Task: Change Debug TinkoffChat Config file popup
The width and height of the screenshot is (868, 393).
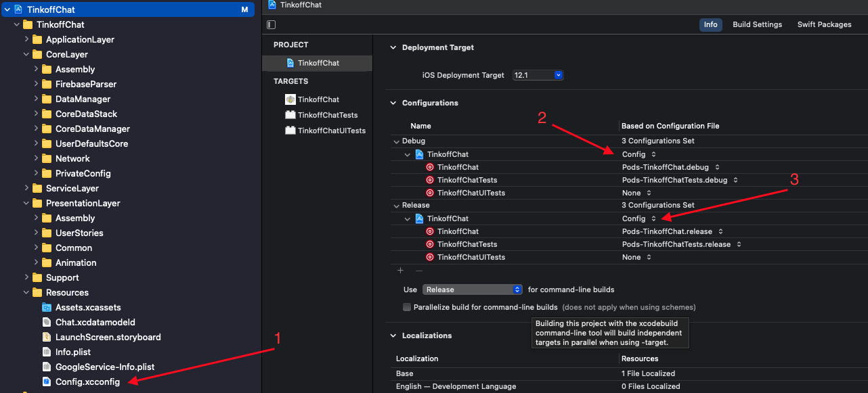Action: point(639,154)
